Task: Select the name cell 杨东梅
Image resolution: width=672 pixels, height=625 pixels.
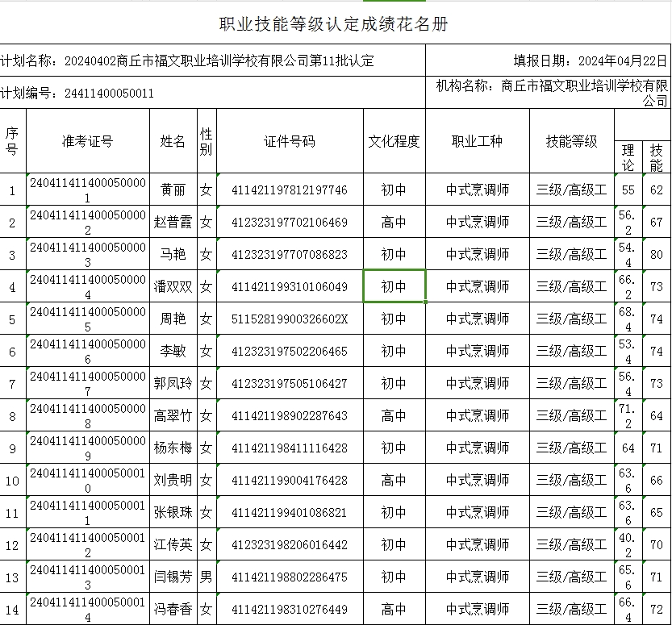Action: 173,448
